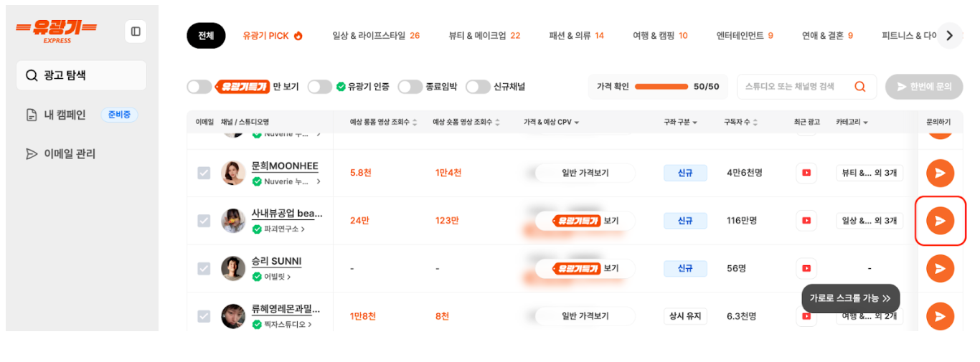Enable the 유광기 인증 filter toggle
This screenshot has width=980, height=362.
pyautogui.click(x=319, y=87)
